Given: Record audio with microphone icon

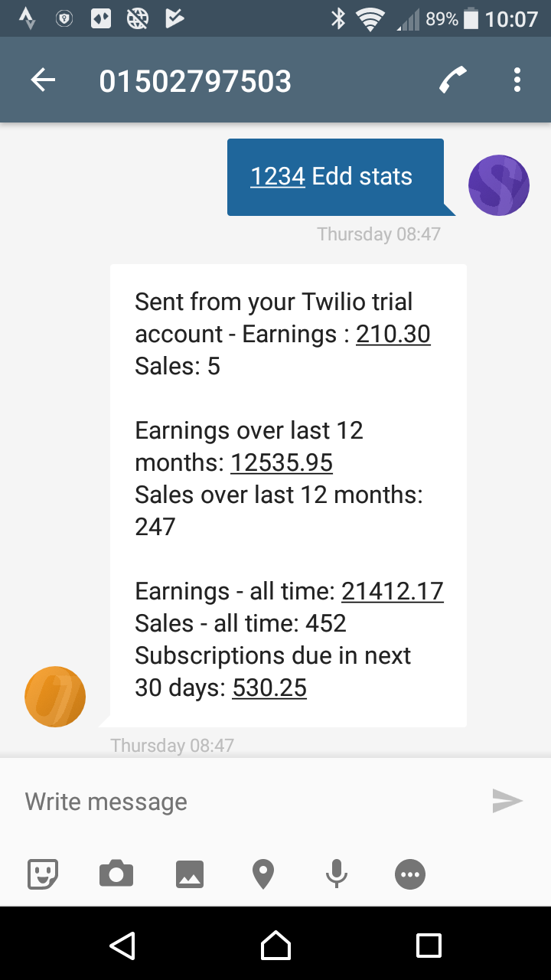Looking at the screenshot, I should coord(337,874).
